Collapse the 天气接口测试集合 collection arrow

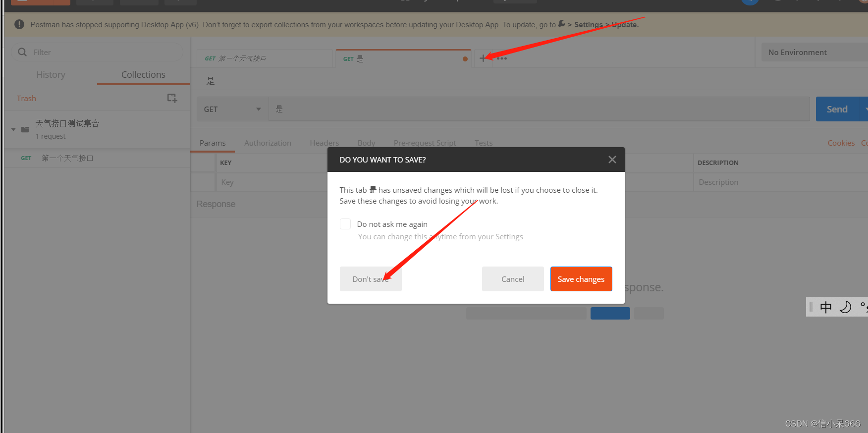pos(13,129)
